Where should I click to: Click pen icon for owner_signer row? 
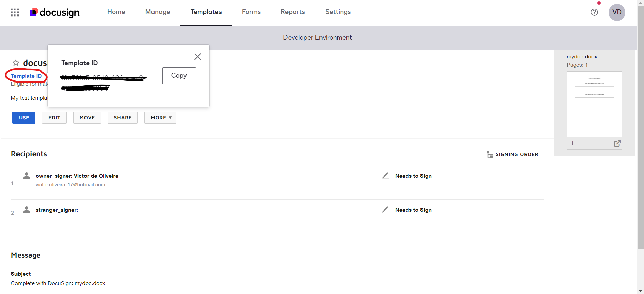coord(386,176)
